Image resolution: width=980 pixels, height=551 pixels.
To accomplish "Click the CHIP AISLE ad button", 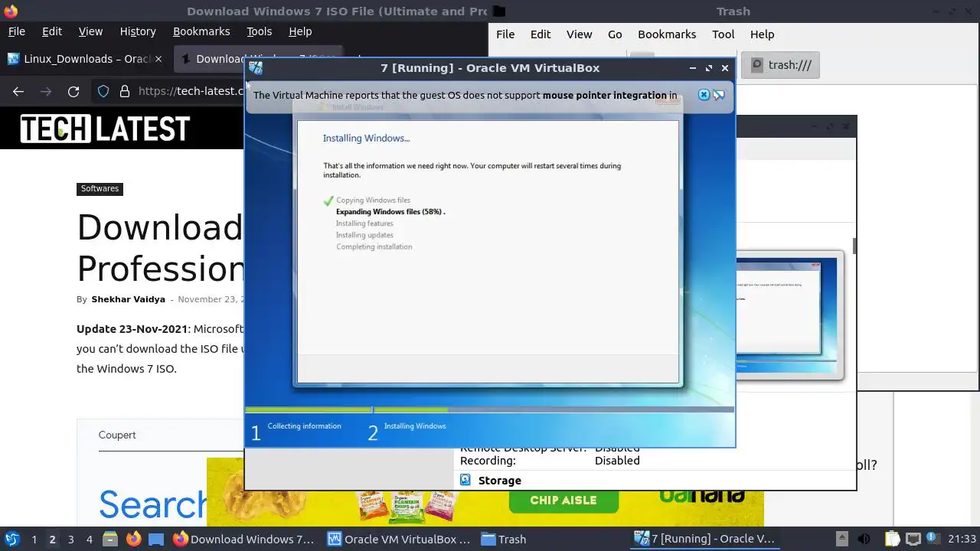I will 563,500.
